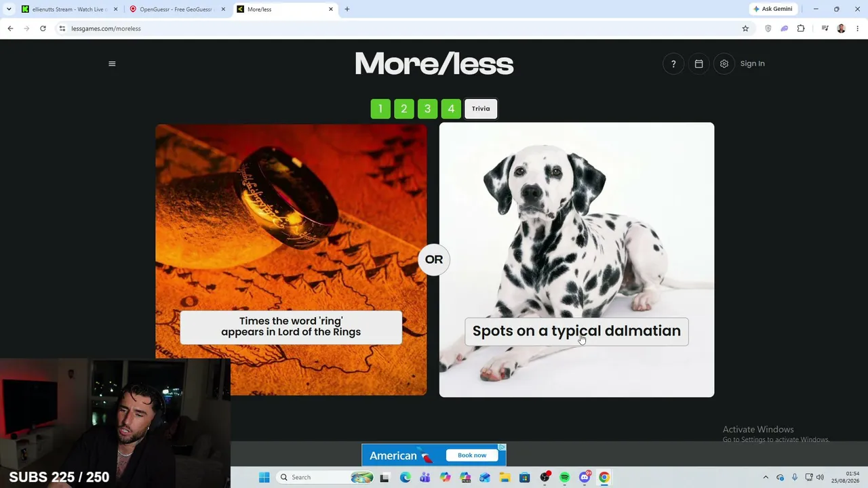This screenshot has height=488, width=868.
Task: Switch to the ellienutts Stream browser tab
Action: pyautogui.click(x=71, y=9)
